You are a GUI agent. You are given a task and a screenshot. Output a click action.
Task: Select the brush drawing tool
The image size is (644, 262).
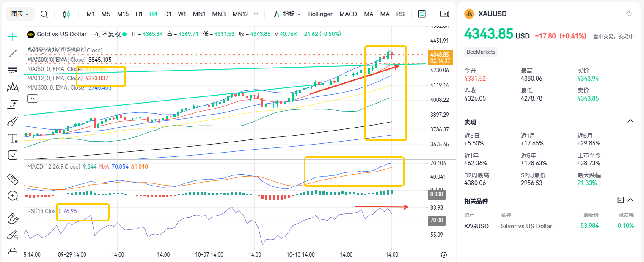click(x=13, y=122)
